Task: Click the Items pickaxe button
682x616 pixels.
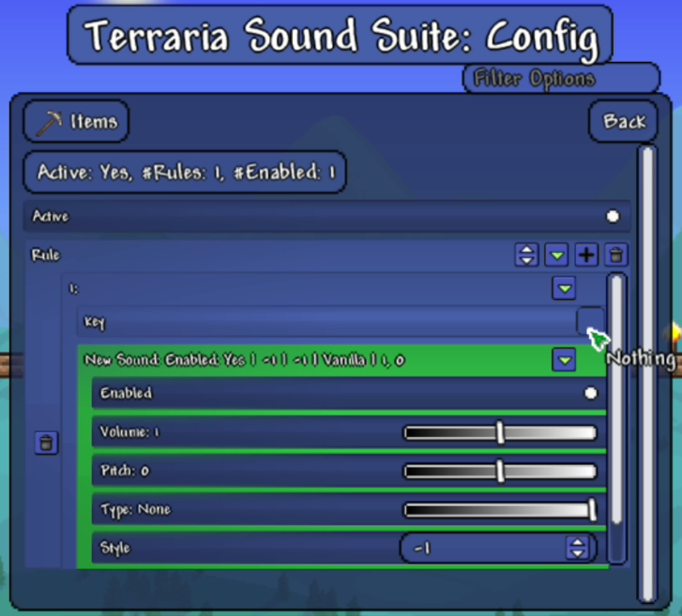Action: [76, 121]
